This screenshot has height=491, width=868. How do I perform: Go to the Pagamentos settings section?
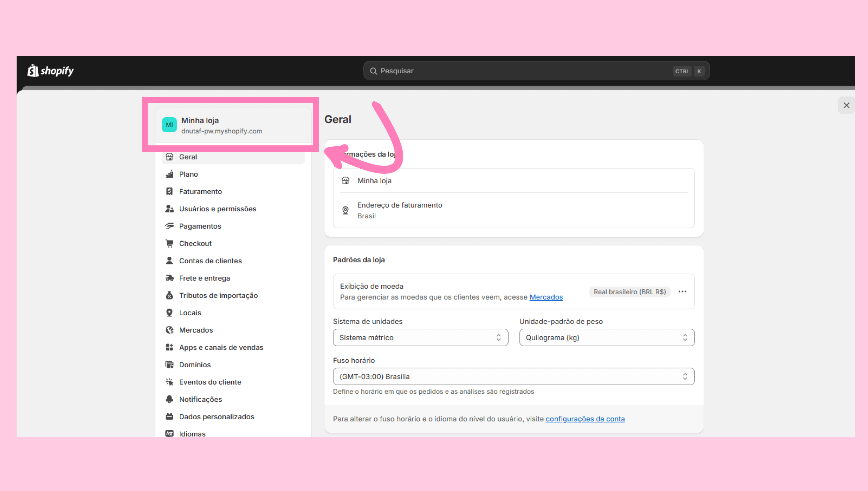click(x=200, y=226)
